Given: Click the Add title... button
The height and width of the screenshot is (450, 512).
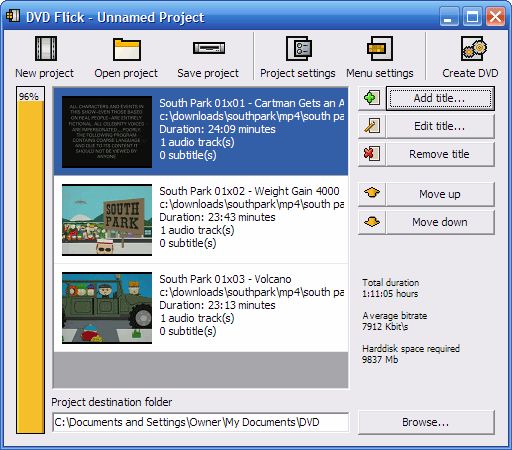Looking at the screenshot, I should coord(440,98).
